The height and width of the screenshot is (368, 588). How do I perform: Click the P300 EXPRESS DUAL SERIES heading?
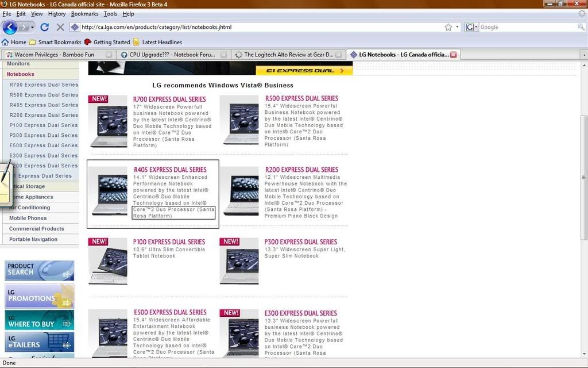pos(301,242)
